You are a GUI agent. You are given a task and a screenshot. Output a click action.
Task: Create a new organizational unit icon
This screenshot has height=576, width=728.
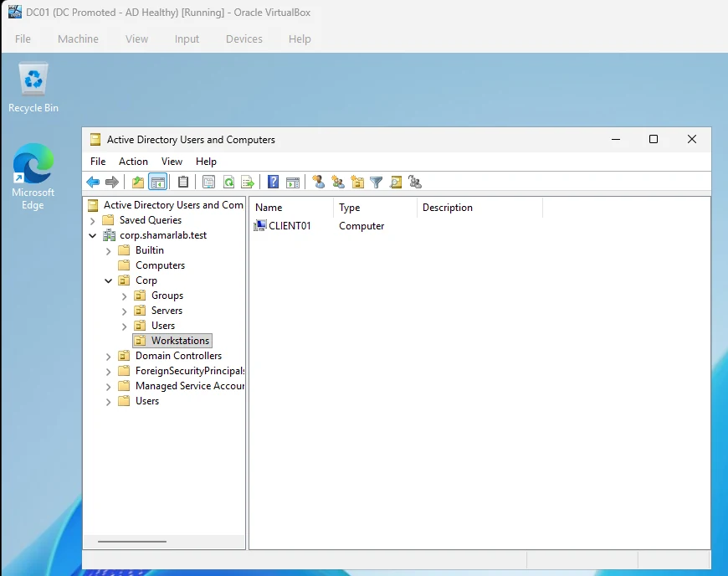click(357, 182)
